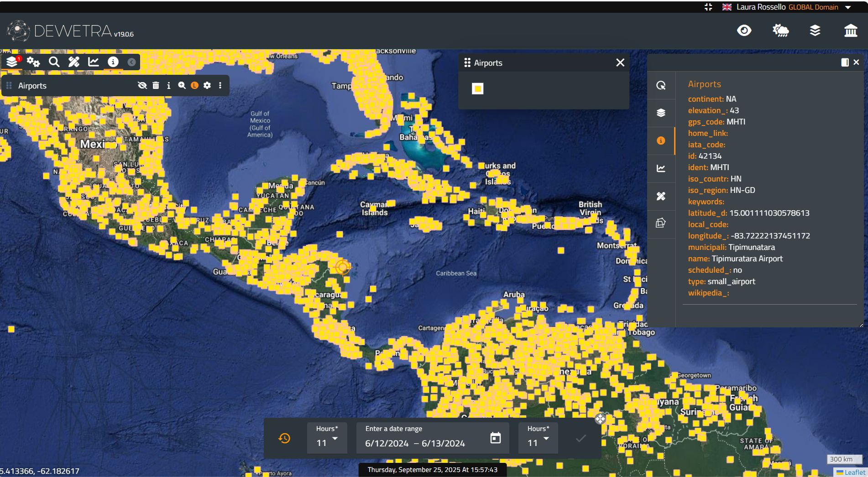Open the end Hours dropdown
Viewport: 868px width, 477px height.
[538, 438]
